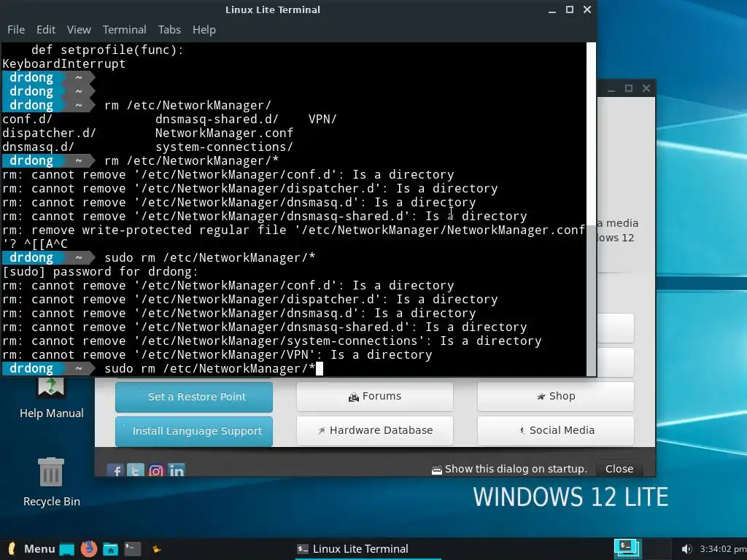Click the clock showing 3:34:02 pm
This screenshot has width=747, height=560.
point(722,549)
